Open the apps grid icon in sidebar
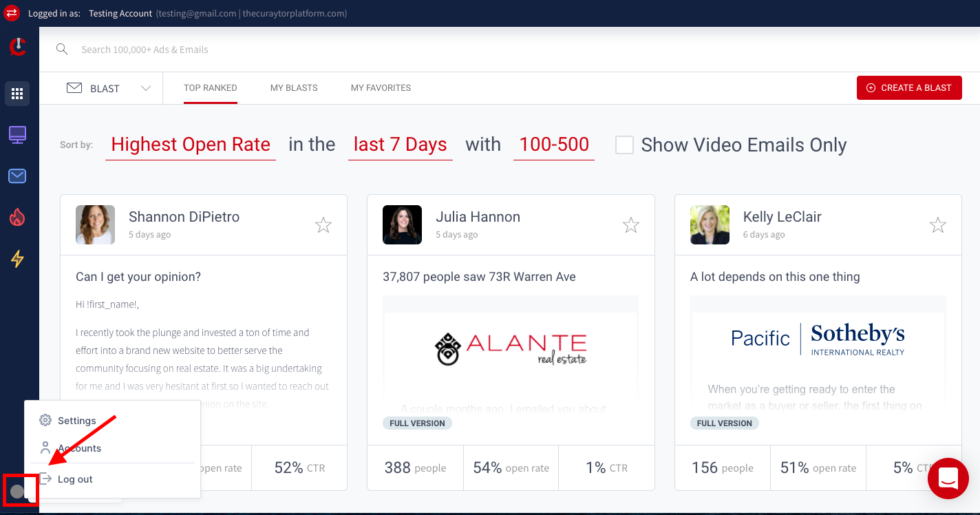This screenshot has width=980, height=515. [17, 94]
